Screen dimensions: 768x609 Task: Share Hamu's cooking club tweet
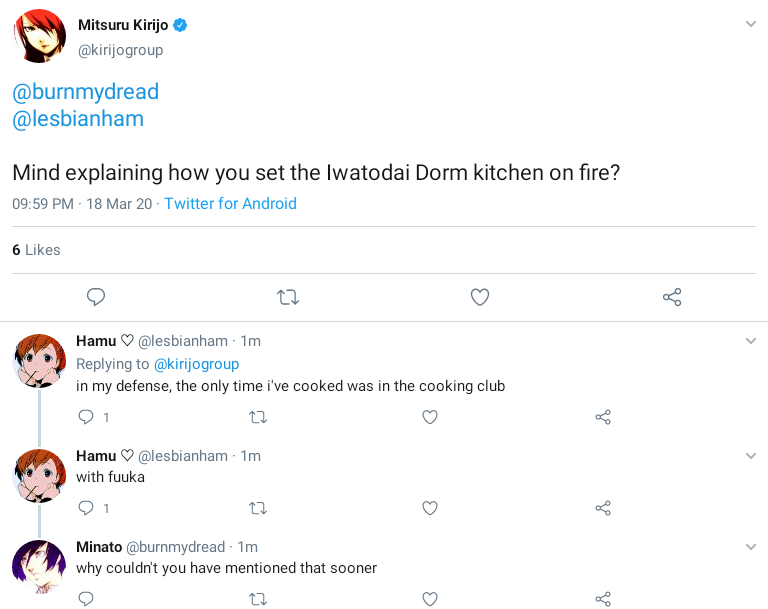(x=603, y=417)
